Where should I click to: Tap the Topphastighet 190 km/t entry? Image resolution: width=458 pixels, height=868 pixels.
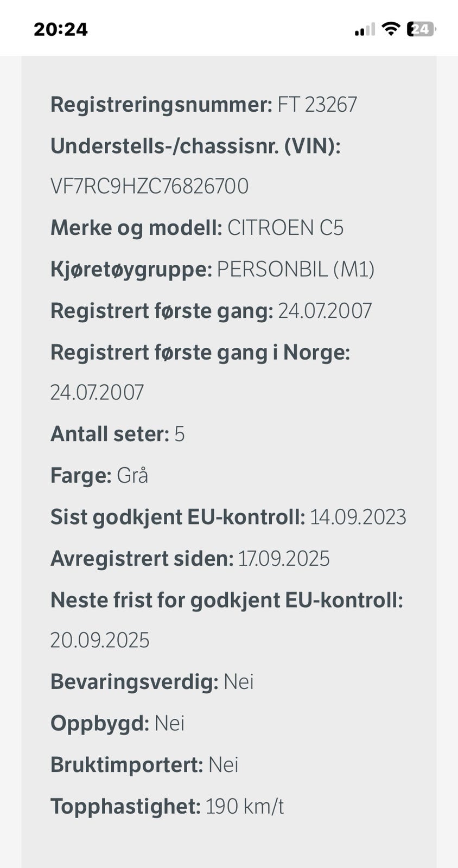click(x=167, y=807)
